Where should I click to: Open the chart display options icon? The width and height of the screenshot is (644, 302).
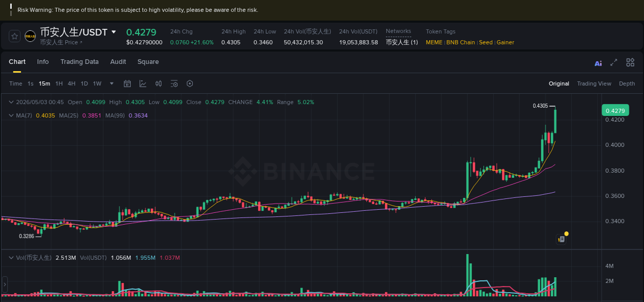click(x=174, y=83)
